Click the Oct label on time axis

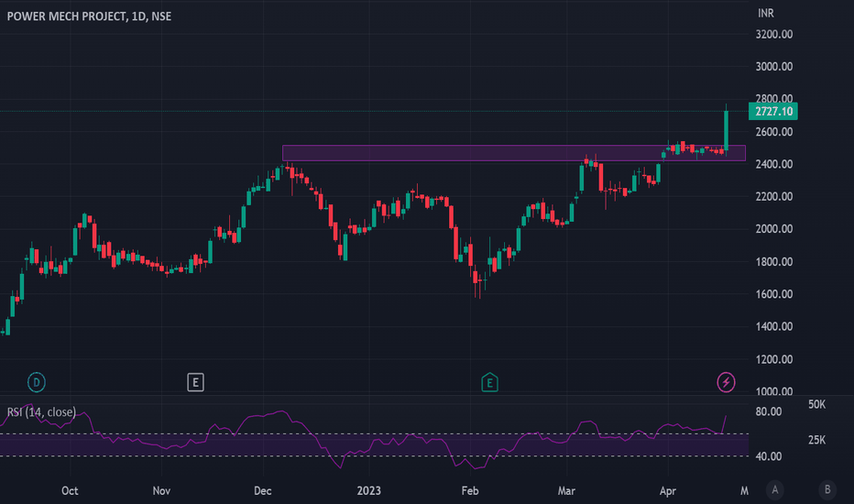point(70,491)
